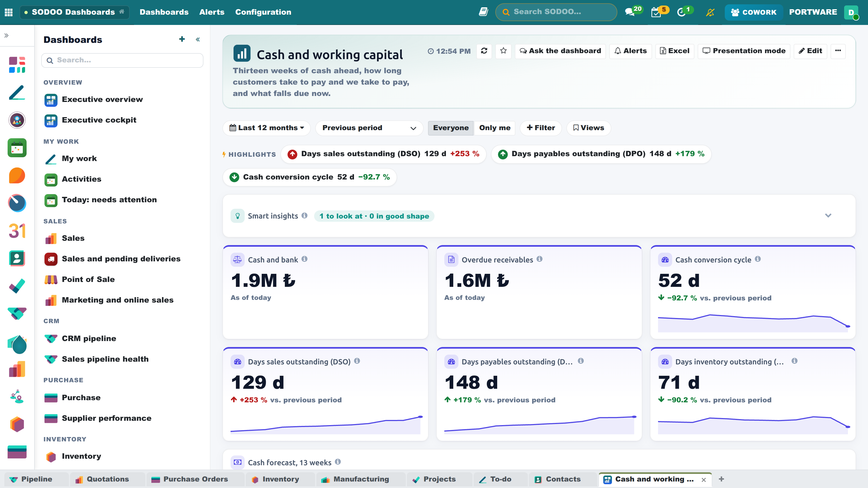The height and width of the screenshot is (488, 868).
Task: Switch to the Manufacturing tab
Action: point(361,479)
